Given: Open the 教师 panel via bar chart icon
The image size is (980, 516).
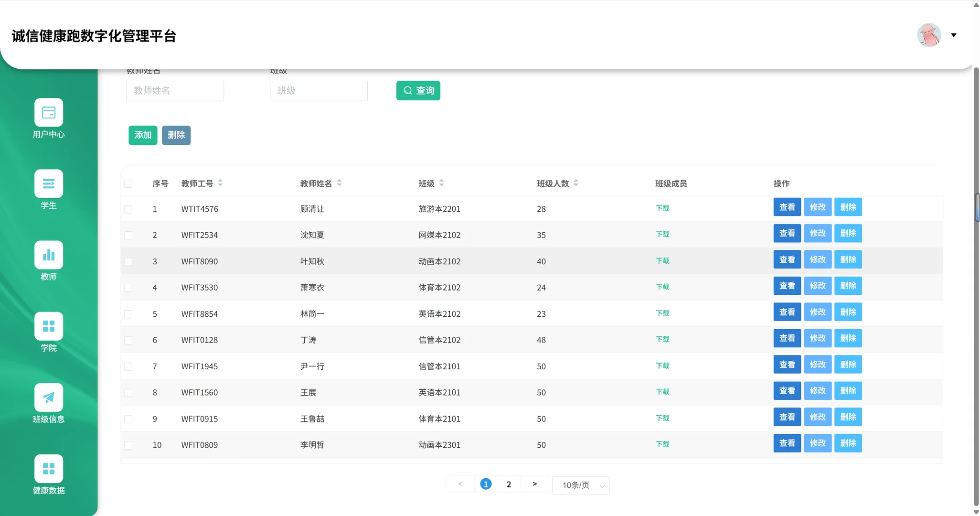Looking at the screenshot, I should [48, 255].
